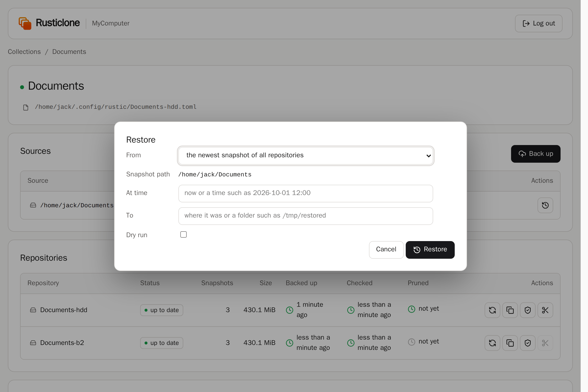Click shield check icon for Documents-b2
The width and height of the screenshot is (588, 392).
point(527,343)
